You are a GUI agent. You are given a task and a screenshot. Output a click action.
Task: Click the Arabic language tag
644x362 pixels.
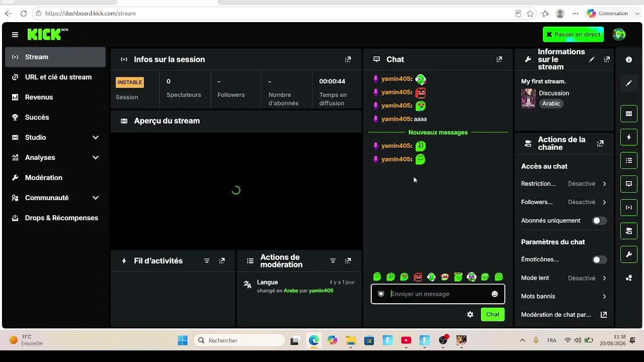551,104
